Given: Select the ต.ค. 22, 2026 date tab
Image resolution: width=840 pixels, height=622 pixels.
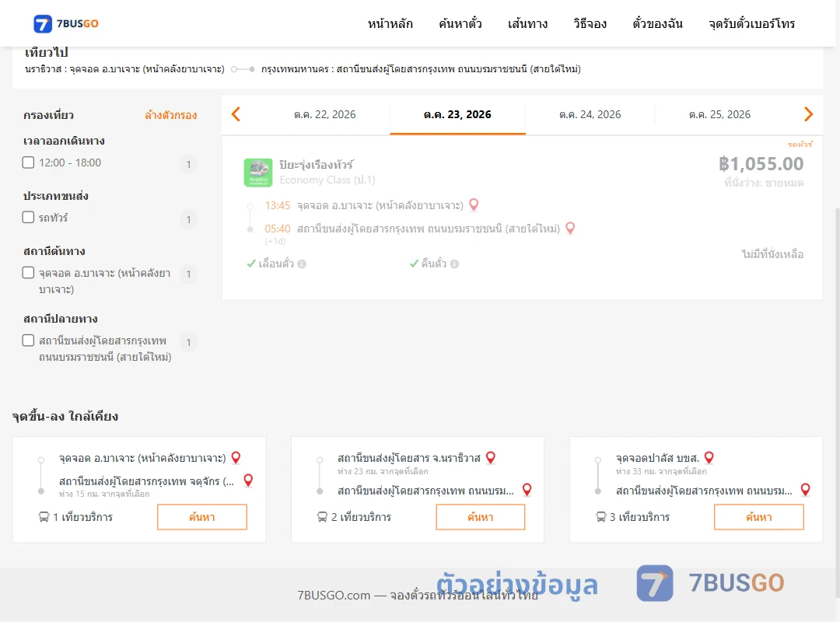Looking at the screenshot, I should tap(324, 114).
